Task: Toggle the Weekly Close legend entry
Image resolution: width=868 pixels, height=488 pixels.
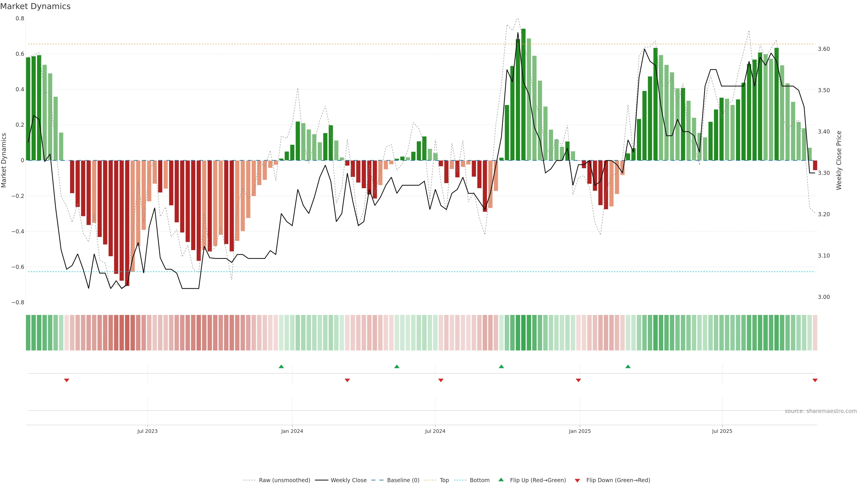Action: pyautogui.click(x=348, y=480)
